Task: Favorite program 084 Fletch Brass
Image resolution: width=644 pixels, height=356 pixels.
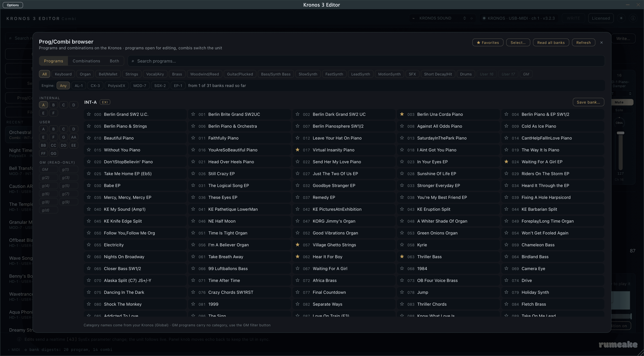Action: click(x=506, y=304)
